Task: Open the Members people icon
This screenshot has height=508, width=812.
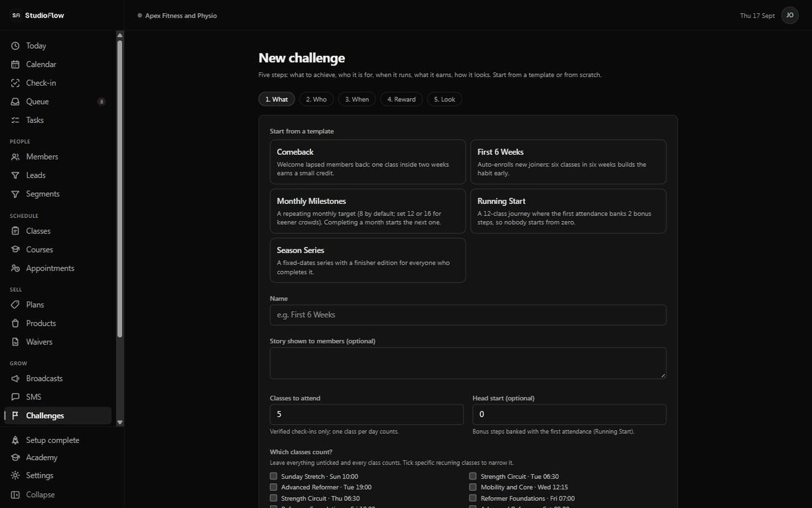Action: (x=15, y=157)
